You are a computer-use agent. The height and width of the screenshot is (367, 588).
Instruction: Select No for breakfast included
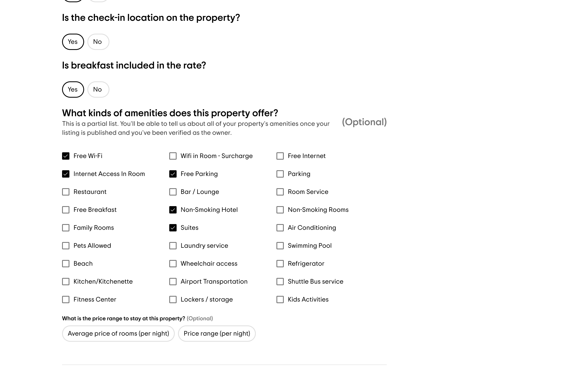click(98, 90)
